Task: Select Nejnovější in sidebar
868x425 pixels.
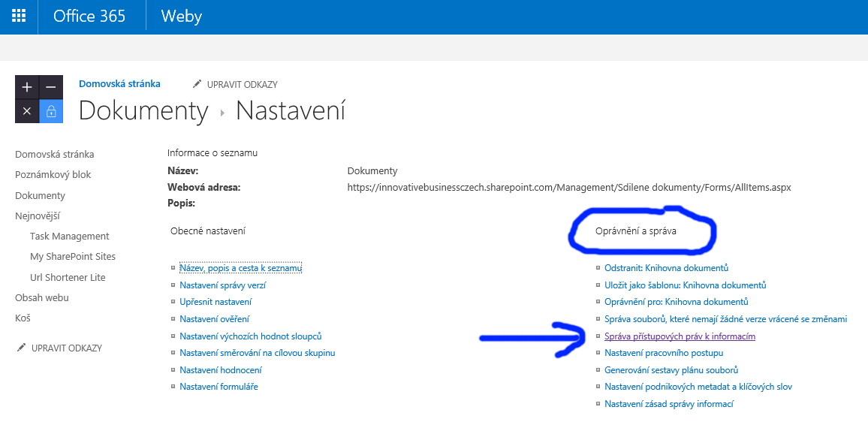Action: point(37,216)
